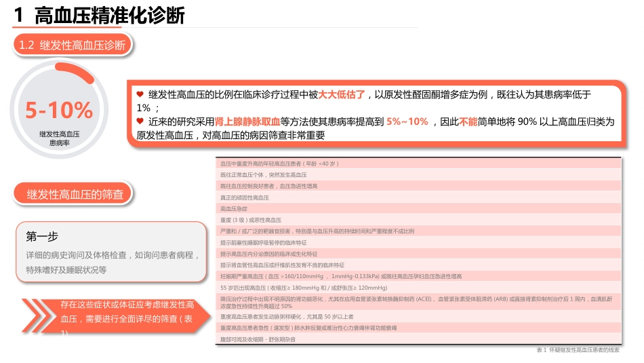Click the section number '1' before the title
This screenshot has width=644, height=363.
(x=18, y=16)
